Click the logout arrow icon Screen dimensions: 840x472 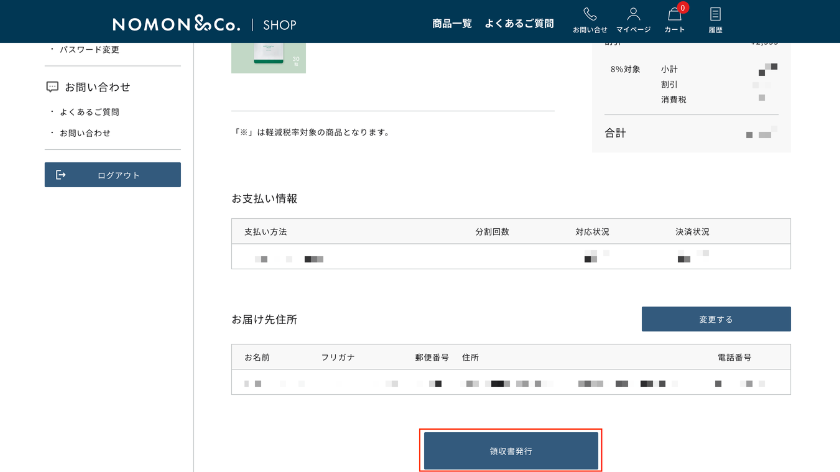coord(61,175)
